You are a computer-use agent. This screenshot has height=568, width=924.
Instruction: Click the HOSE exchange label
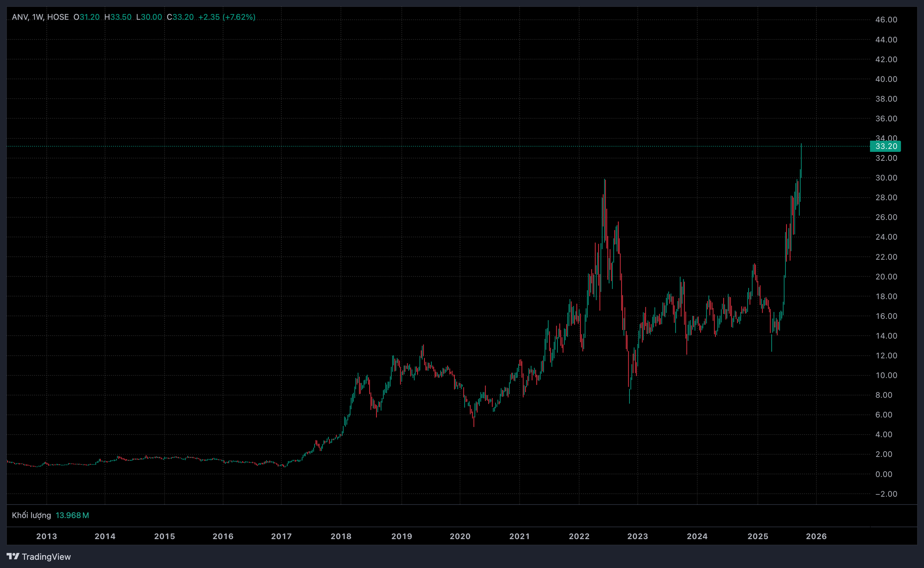(57, 17)
